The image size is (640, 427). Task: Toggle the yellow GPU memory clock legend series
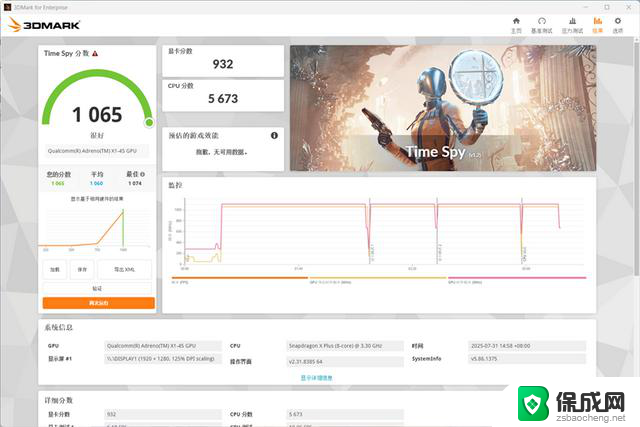378,280
